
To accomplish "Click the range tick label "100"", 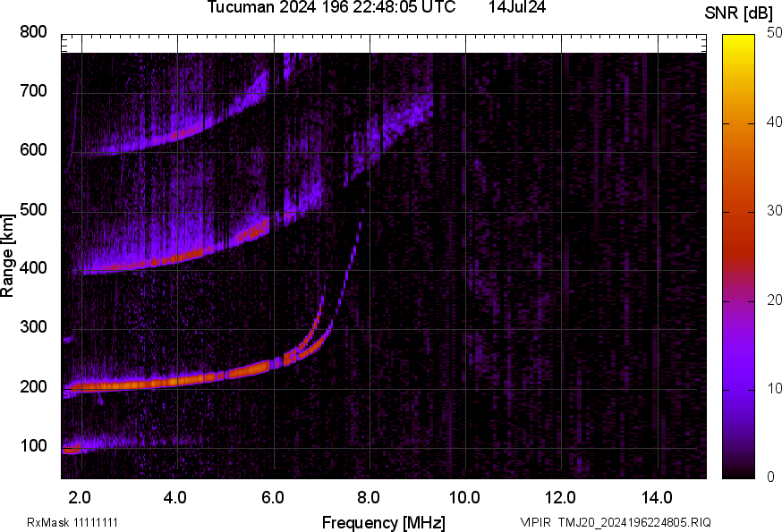I will 33,445.
